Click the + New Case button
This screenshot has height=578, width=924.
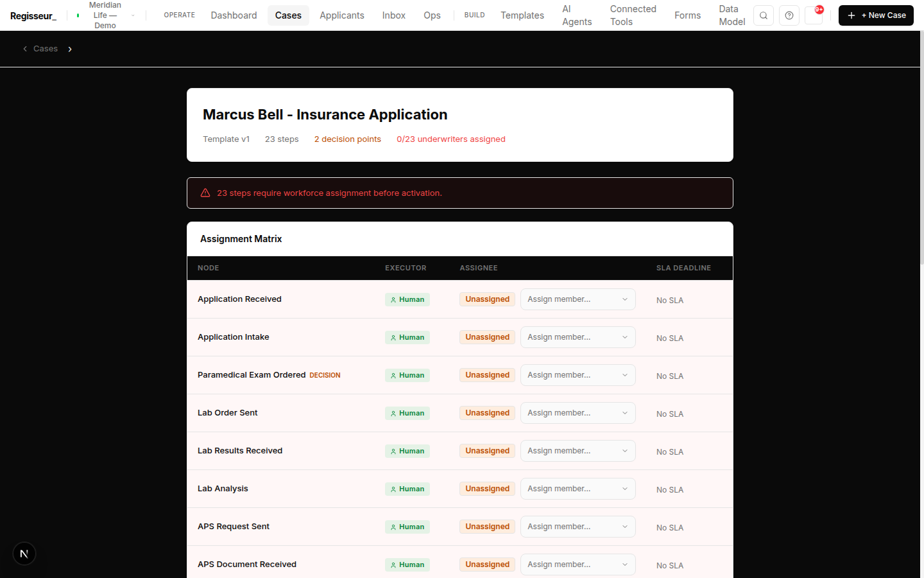[x=876, y=15]
